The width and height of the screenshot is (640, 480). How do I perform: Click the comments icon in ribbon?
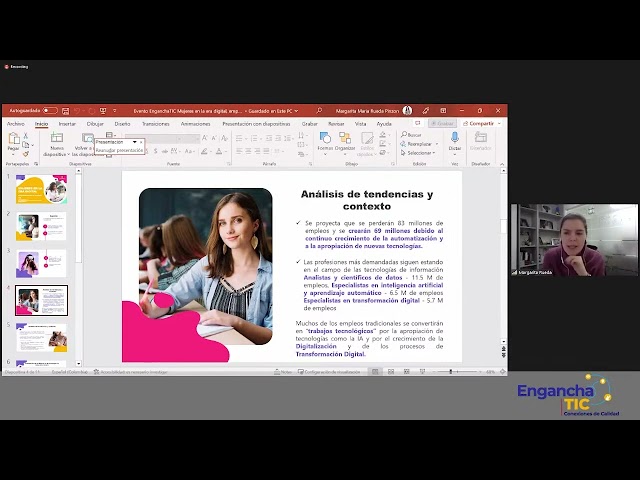tap(418, 123)
